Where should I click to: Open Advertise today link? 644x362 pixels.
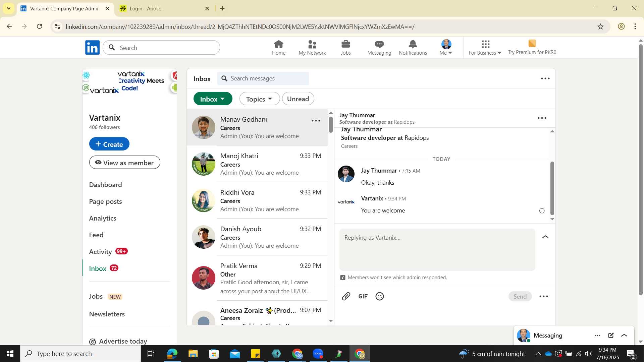pos(118,341)
